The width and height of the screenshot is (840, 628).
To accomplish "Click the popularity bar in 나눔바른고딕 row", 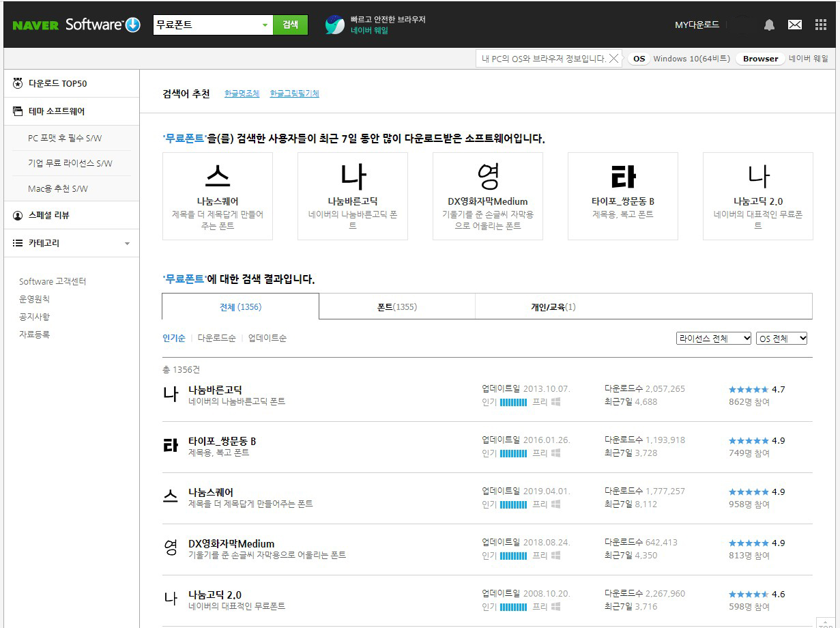I will pos(513,402).
